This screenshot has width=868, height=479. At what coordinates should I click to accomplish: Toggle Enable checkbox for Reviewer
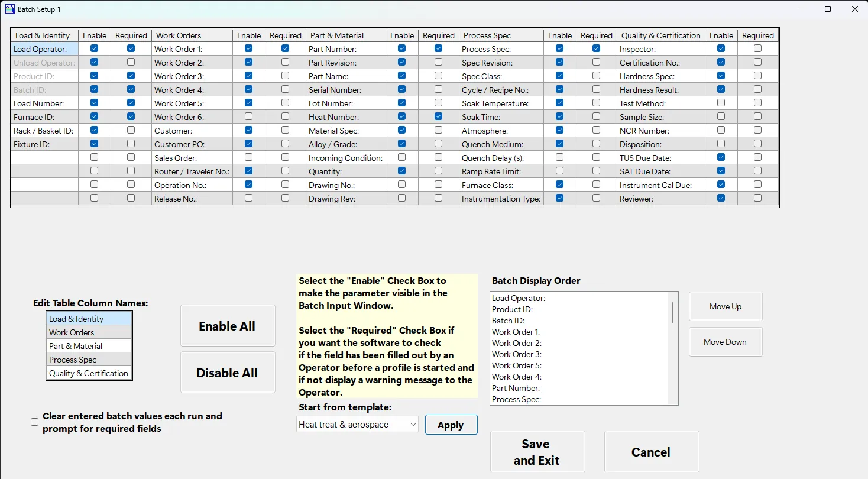721,198
